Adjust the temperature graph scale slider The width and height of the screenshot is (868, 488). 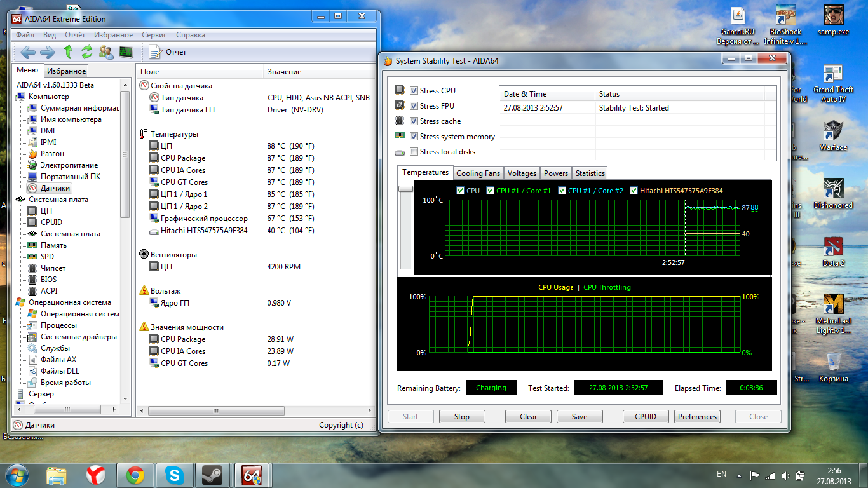tap(405, 189)
